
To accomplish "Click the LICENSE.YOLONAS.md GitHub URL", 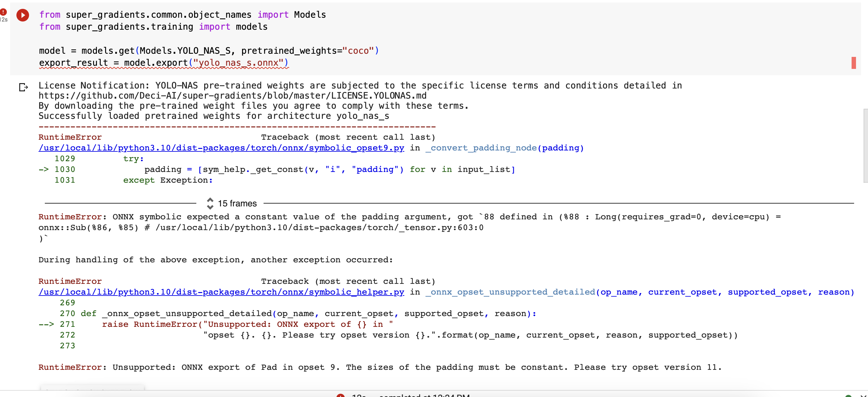I will [233, 95].
